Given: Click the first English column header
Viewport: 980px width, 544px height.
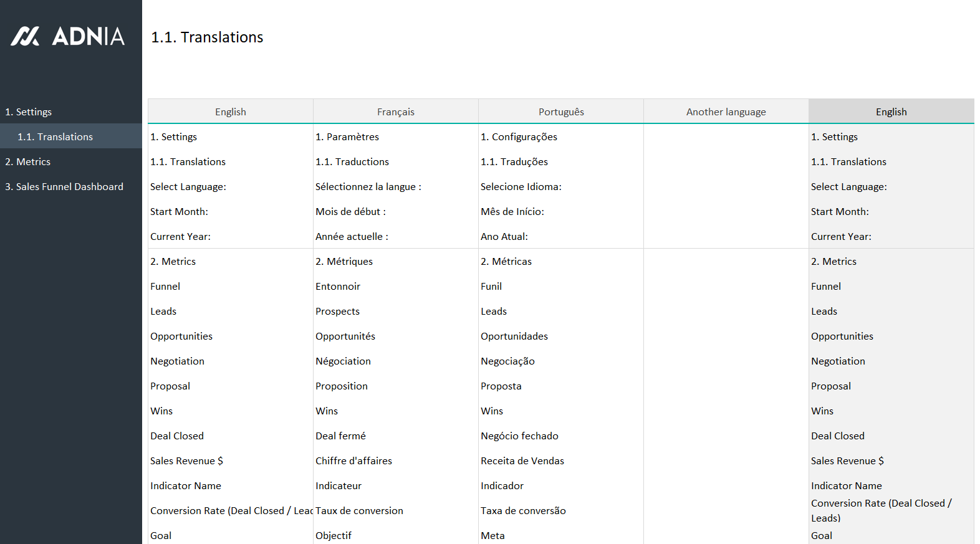Looking at the screenshot, I should [x=230, y=112].
